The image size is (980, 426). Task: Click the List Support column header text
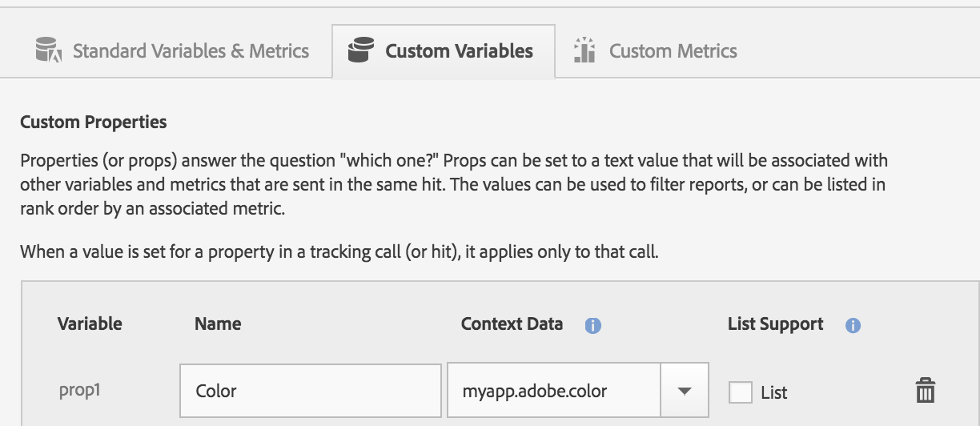pos(775,324)
